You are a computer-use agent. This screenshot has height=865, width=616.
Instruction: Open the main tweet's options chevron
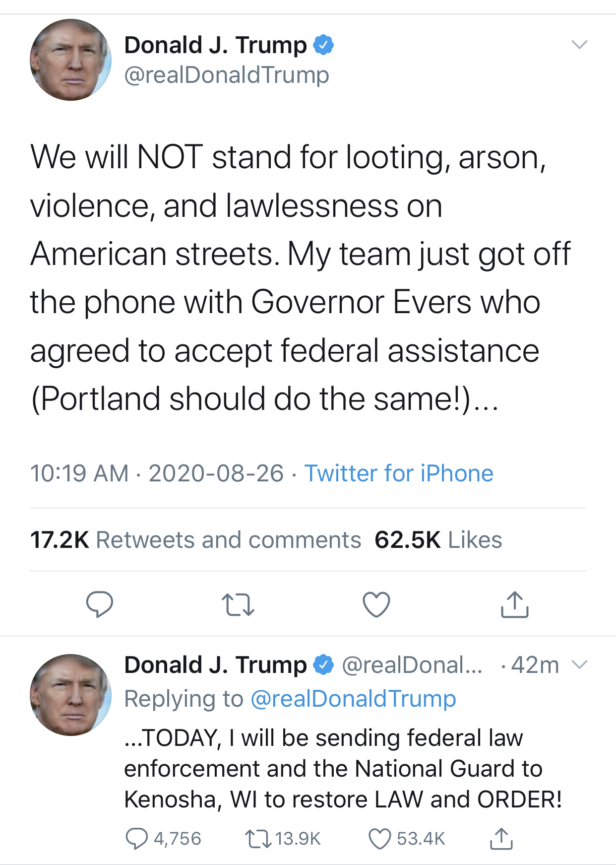pos(579,45)
